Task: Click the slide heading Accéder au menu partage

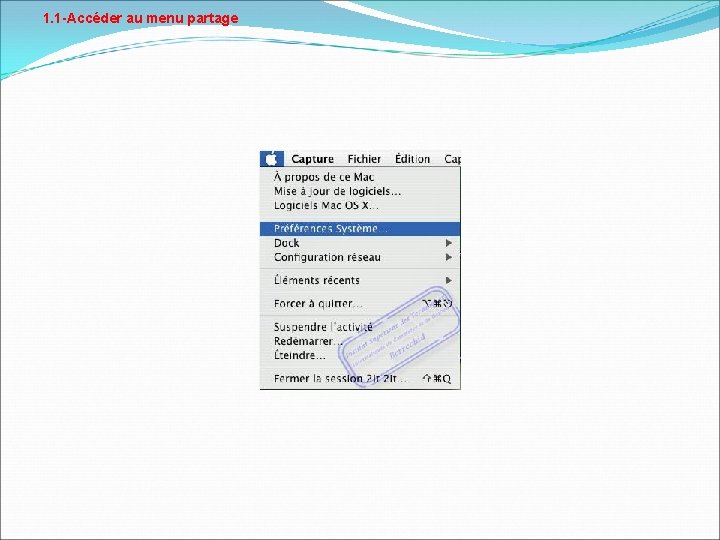Action: click(x=141, y=18)
